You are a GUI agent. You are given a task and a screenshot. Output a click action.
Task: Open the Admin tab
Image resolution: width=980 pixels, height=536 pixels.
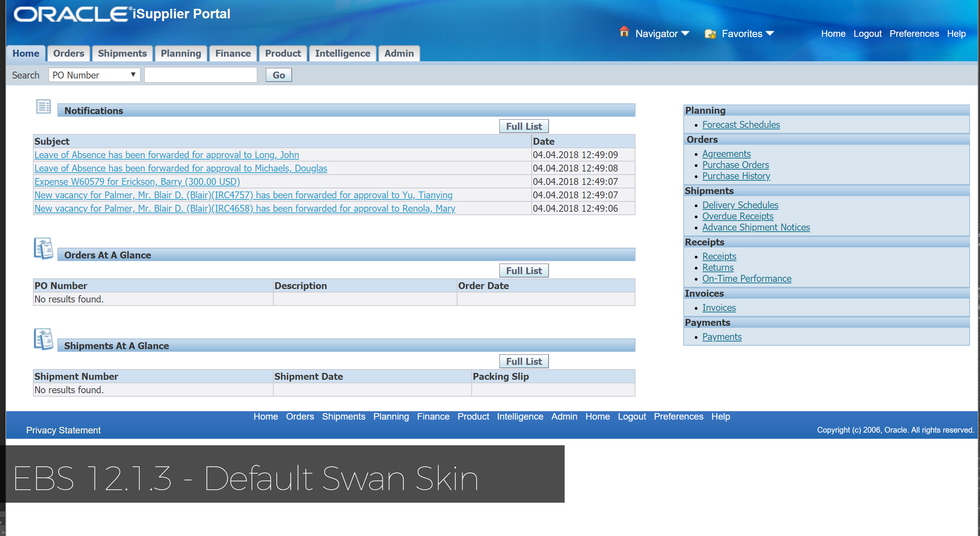(x=399, y=53)
